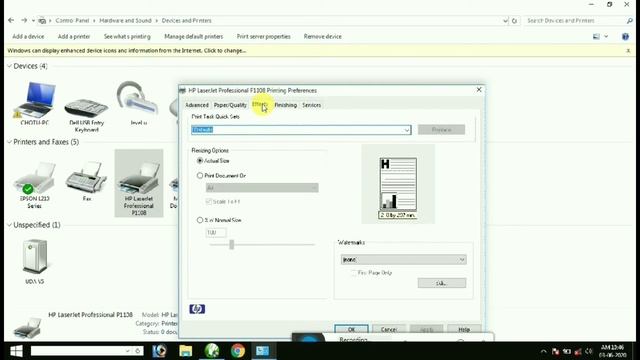Open See what's printing
The width and height of the screenshot is (640, 360).
pyautogui.click(x=127, y=36)
